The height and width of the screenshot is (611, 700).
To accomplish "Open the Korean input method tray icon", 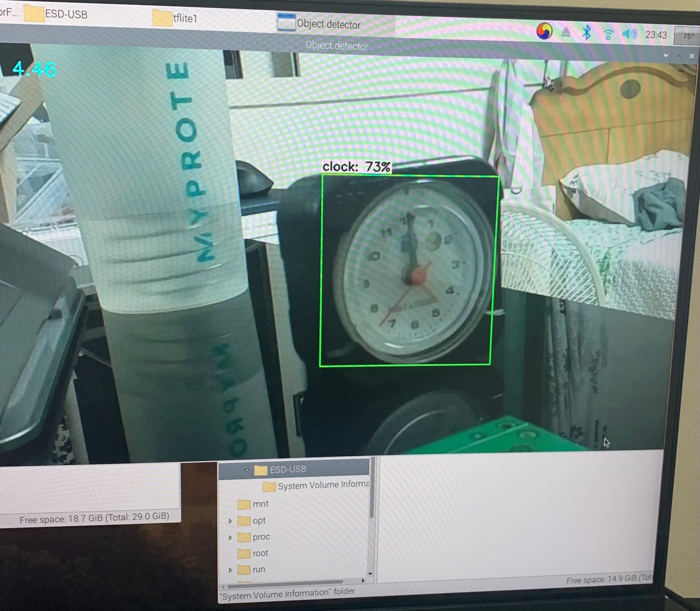I will click(x=544, y=32).
